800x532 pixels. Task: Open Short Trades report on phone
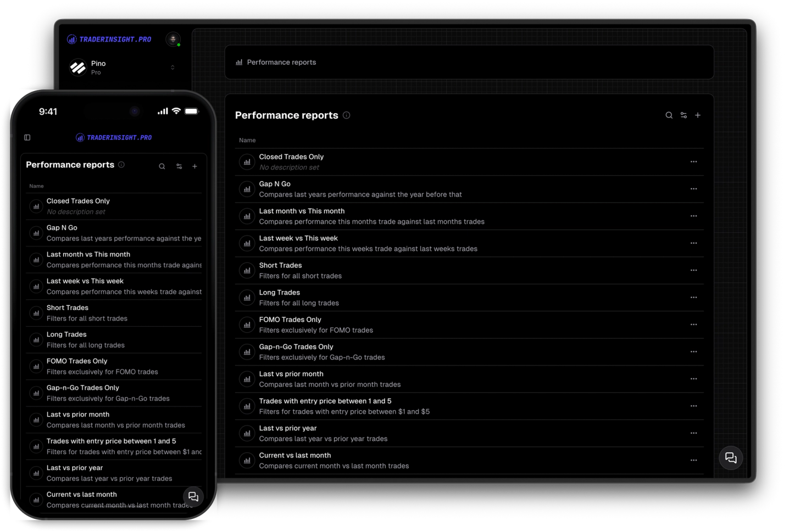(x=114, y=313)
